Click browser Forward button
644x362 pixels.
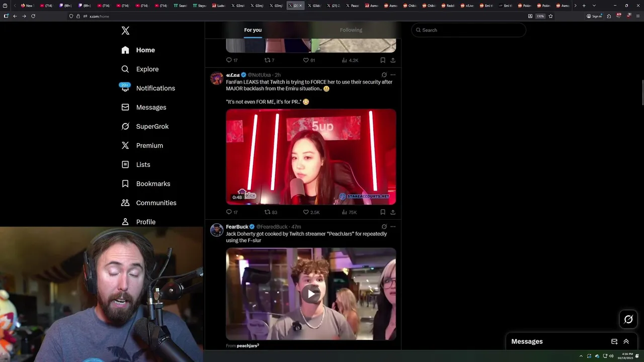point(24,16)
